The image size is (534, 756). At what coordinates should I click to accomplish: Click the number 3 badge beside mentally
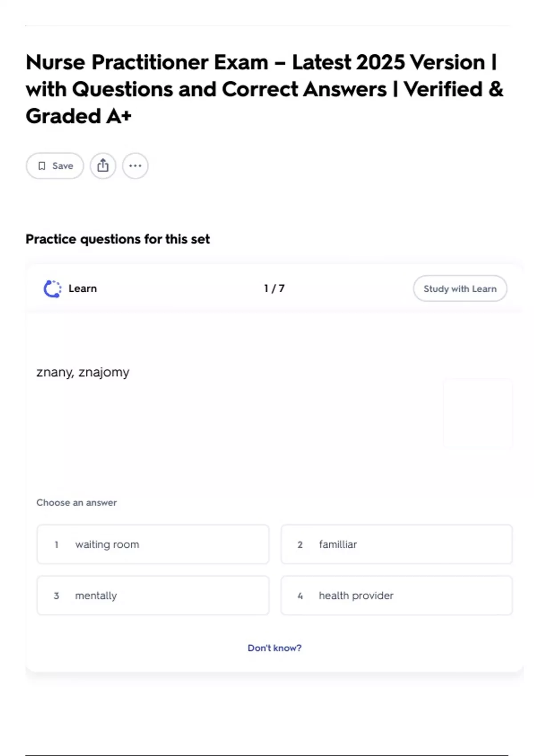coord(57,596)
